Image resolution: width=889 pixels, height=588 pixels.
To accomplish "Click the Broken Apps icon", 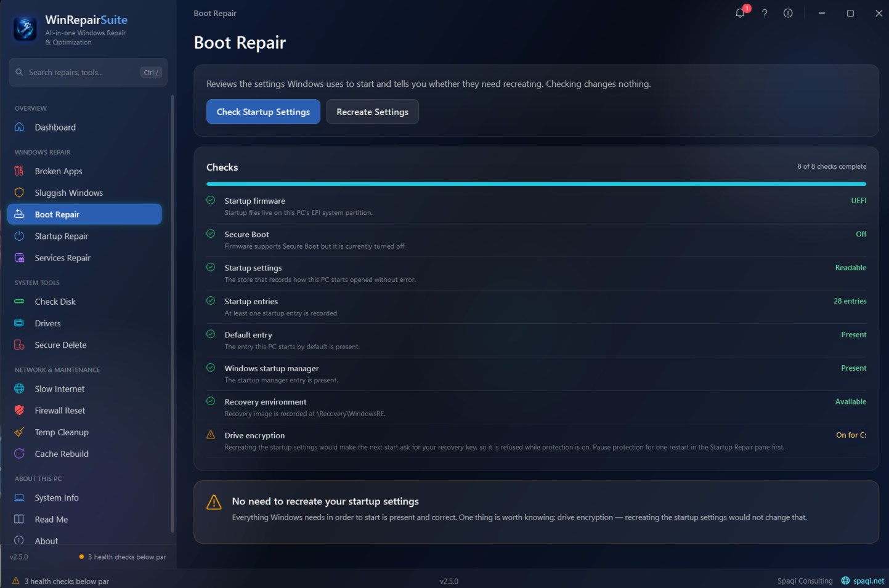I will click(x=19, y=171).
